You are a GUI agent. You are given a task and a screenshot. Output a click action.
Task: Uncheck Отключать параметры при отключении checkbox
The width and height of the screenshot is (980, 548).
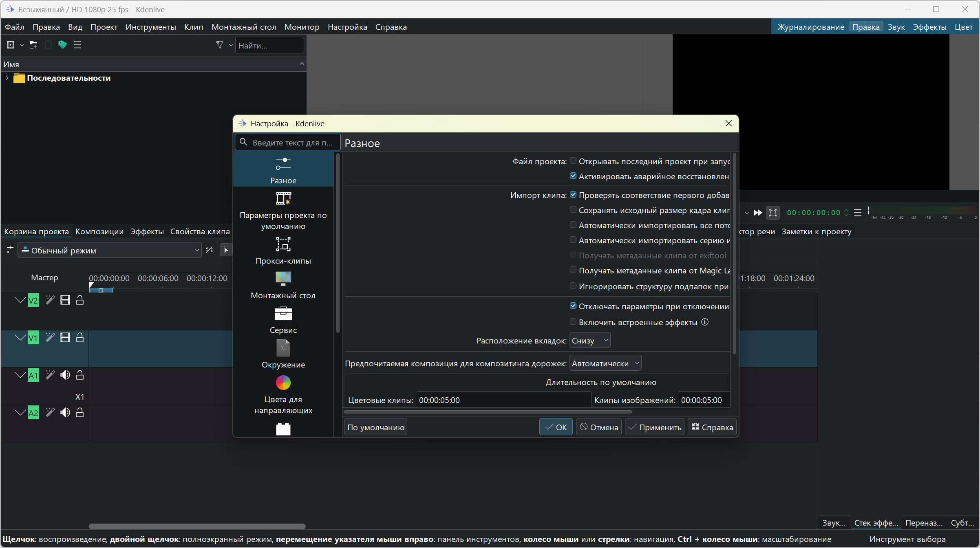[573, 306]
